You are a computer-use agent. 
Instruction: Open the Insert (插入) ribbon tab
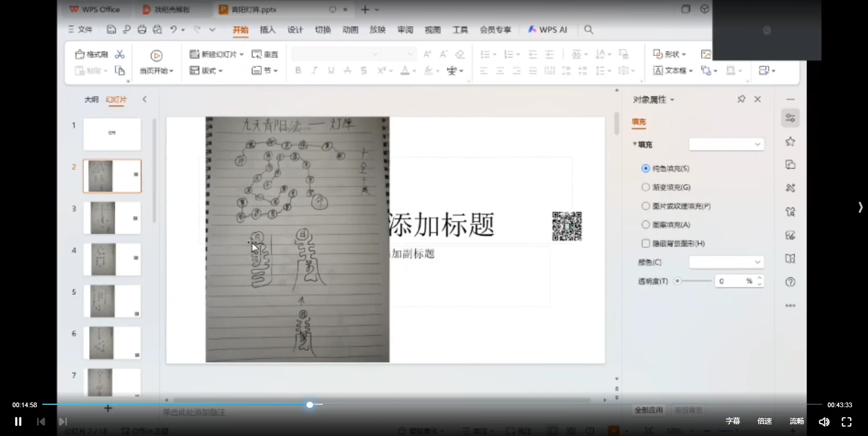pyautogui.click(x=268, y=29)
